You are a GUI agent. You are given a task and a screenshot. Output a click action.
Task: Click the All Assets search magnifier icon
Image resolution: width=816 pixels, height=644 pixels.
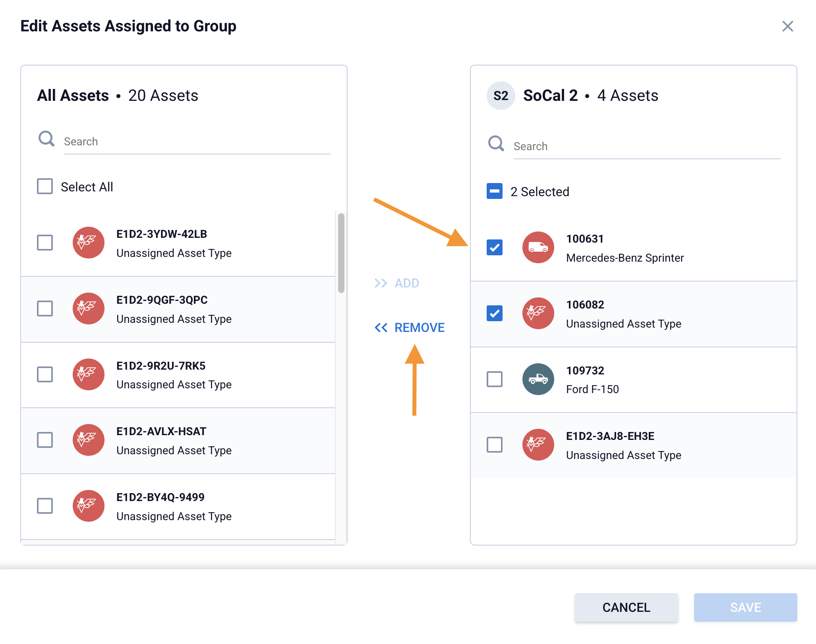tap(46, 139)
